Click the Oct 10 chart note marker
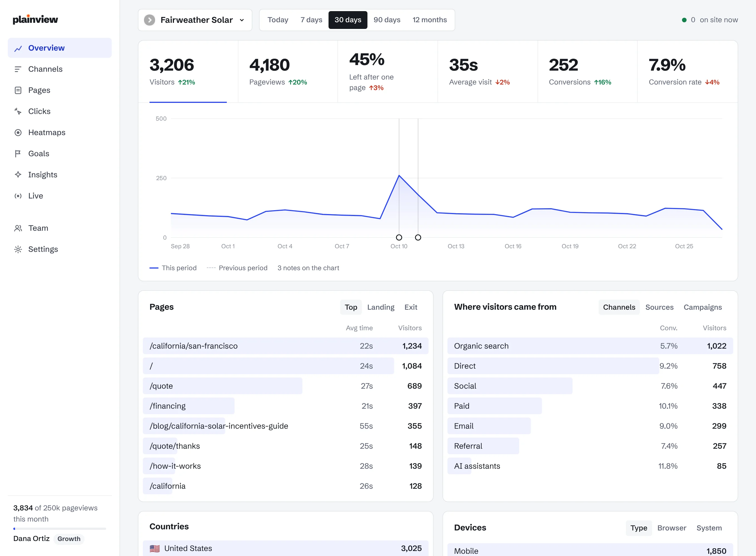This screenshot has height=556, width=756. [x=399, y=238]
